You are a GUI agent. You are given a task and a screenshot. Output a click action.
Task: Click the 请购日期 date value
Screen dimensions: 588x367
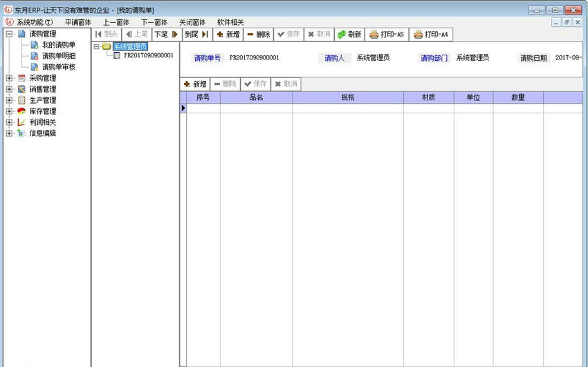coord(569,57)
